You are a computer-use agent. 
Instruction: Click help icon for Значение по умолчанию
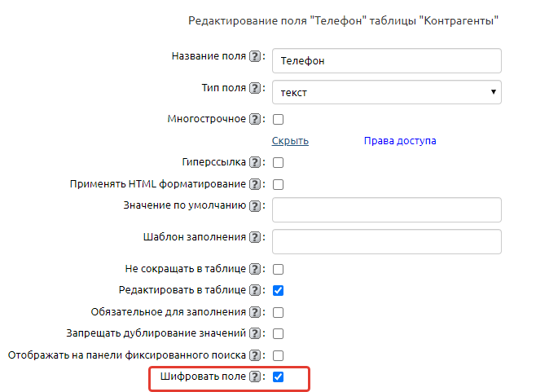point(255,205)
